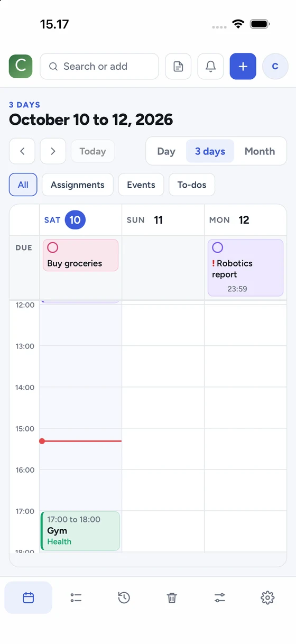Tap the 23:59 due time

[237, 289]
